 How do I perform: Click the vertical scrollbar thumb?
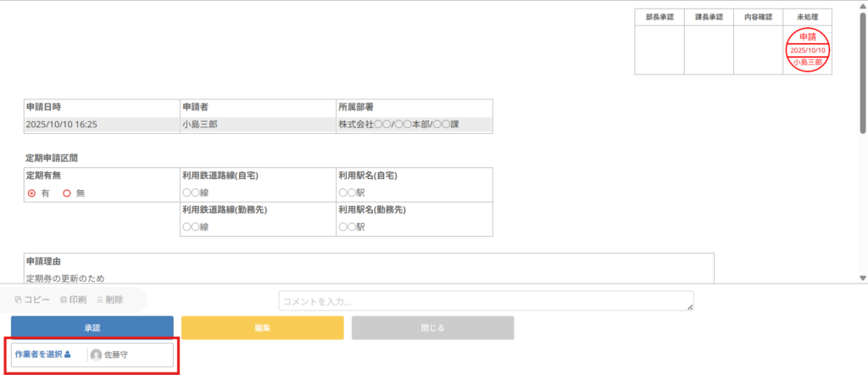(x=863, y=76)
